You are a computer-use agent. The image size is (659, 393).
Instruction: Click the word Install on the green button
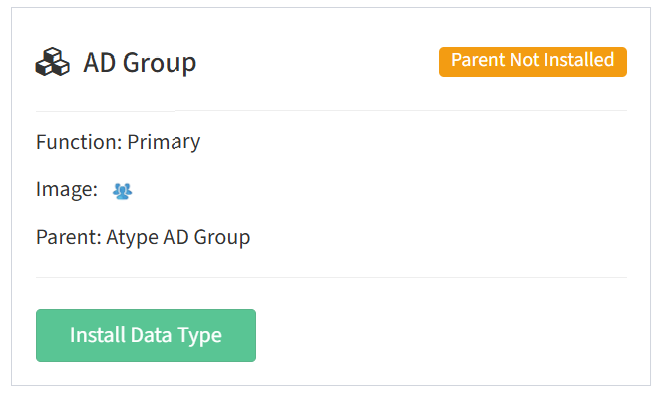pyautogui.click(x=98, y=335)
